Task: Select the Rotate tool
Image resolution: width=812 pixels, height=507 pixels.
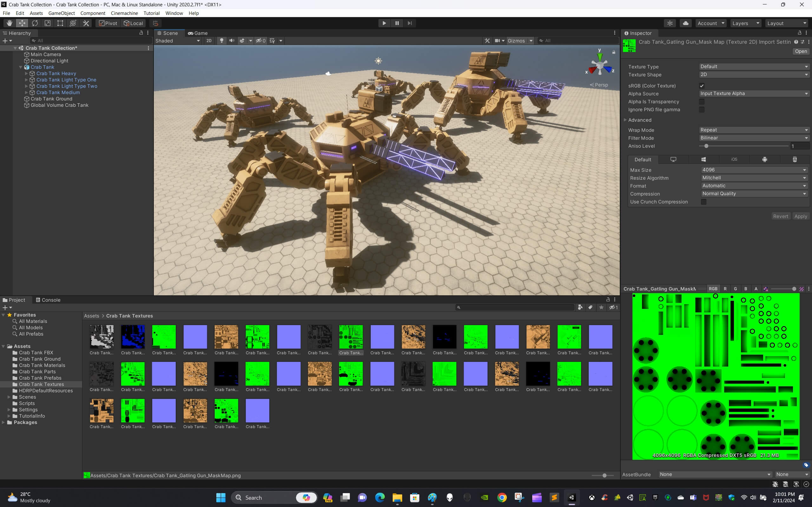Action: [35, 23]
